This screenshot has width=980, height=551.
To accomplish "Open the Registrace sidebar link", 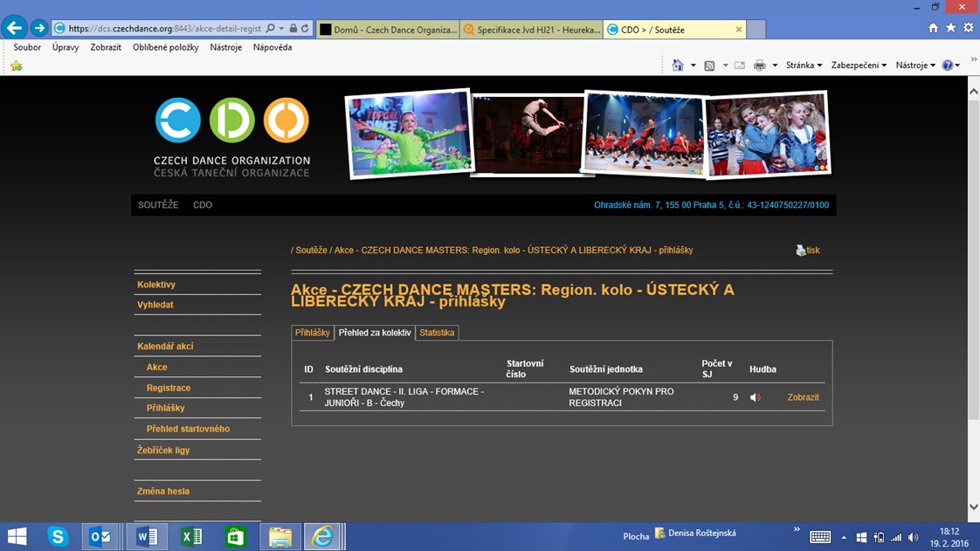I will coord(169,388).
